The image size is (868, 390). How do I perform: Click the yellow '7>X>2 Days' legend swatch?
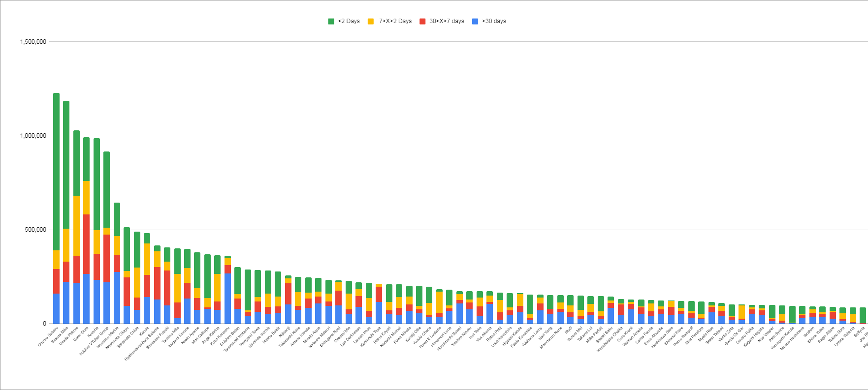pyautogui.click(x=371, y=21)
